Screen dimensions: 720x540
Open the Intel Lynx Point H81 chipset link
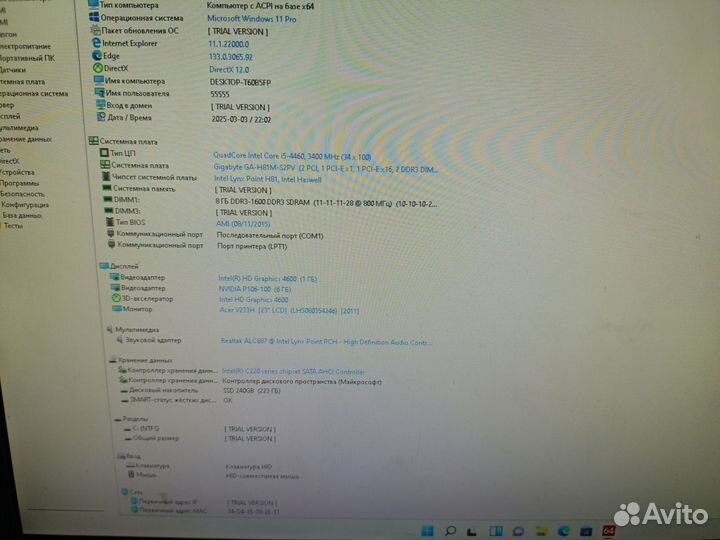point(268,179)
